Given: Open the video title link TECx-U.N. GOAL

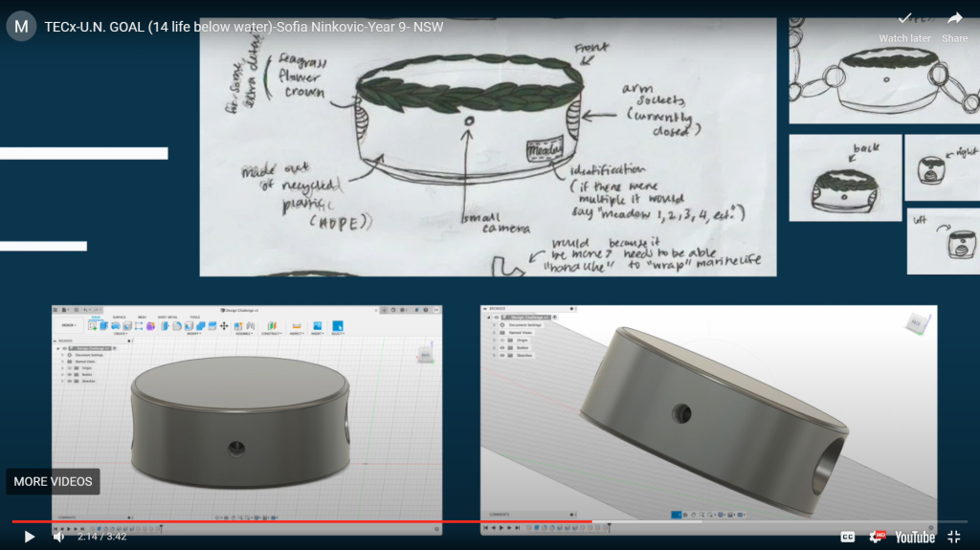Looking at the screenshot, I should coord(244,27).
